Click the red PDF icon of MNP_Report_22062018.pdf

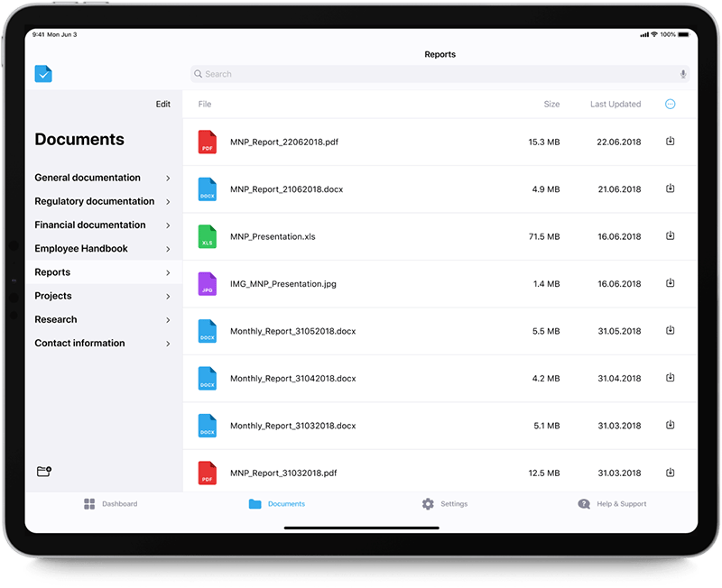[x=208, y=142]
